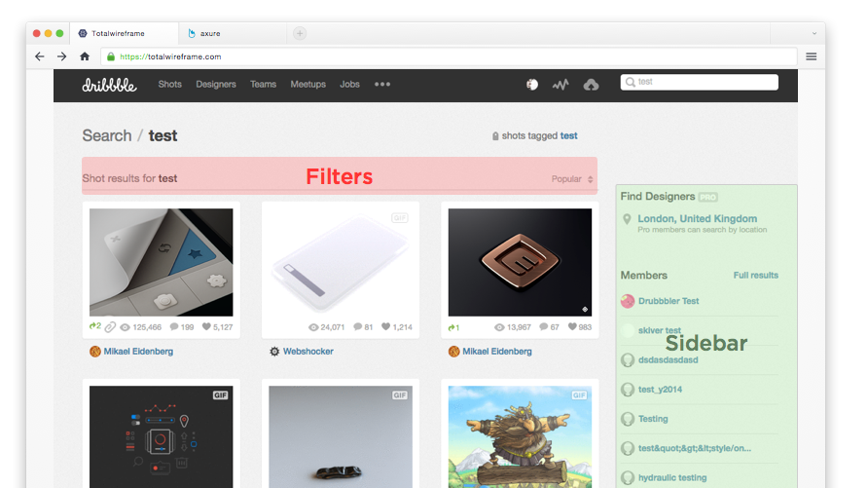Click the eye views icon showing 125,466
This screenshot has height=488, width=868.
(126, 327)
